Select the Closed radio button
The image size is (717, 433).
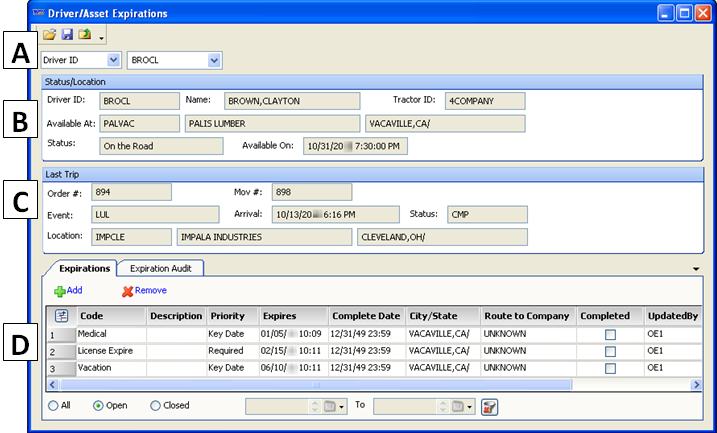pyautogui.click(x=155, y=406)
